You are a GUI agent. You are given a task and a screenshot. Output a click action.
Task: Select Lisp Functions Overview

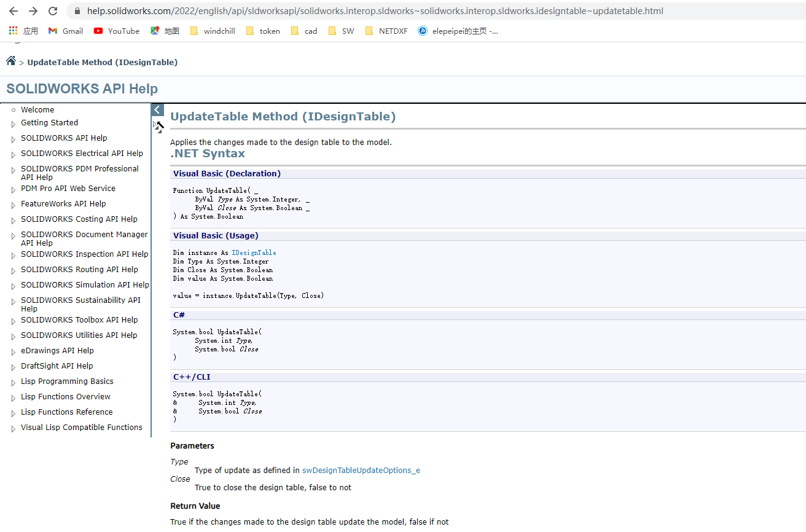coord(66,396)
